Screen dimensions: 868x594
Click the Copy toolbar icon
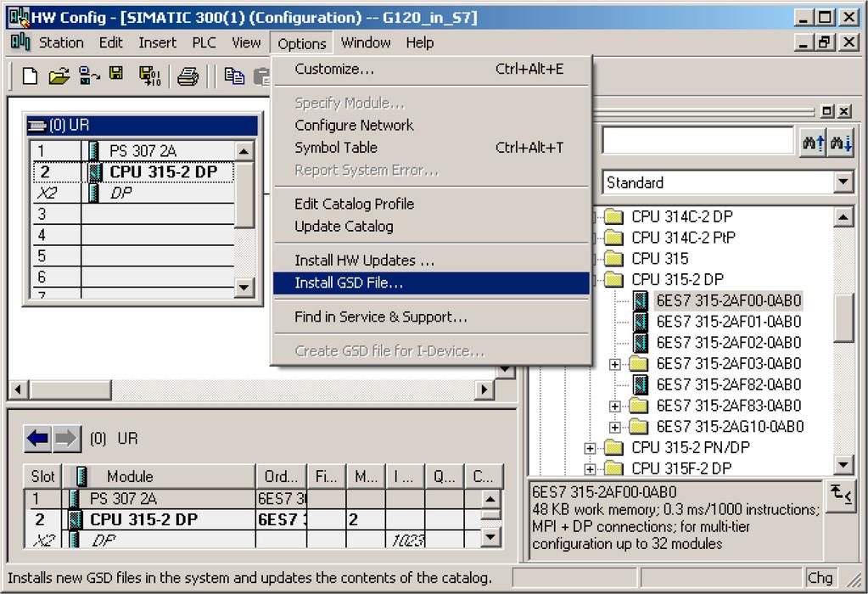234,76
